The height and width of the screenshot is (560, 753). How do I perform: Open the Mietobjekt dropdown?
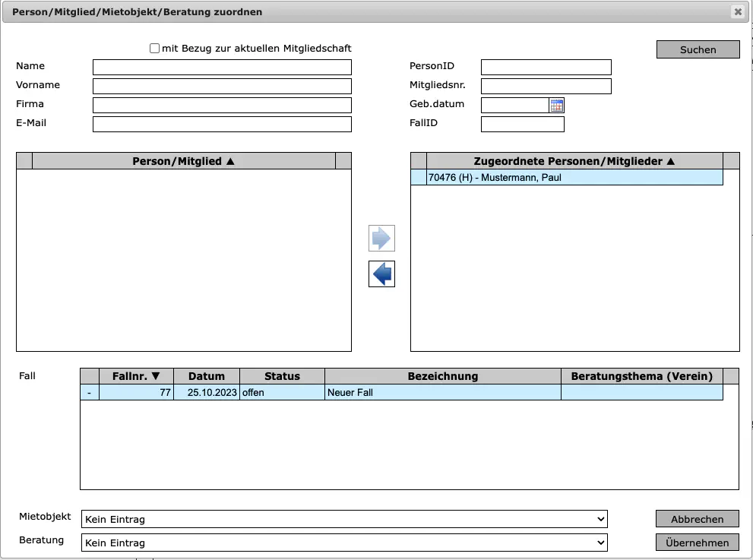pyautogui.click(x=343, y=520)
